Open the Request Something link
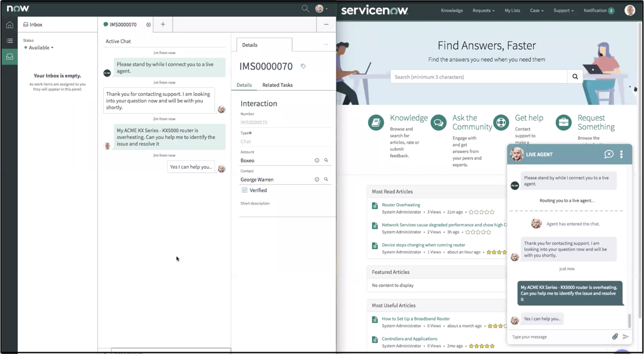The height and width of the screenshot is (354, 644). tap(596, 122)
